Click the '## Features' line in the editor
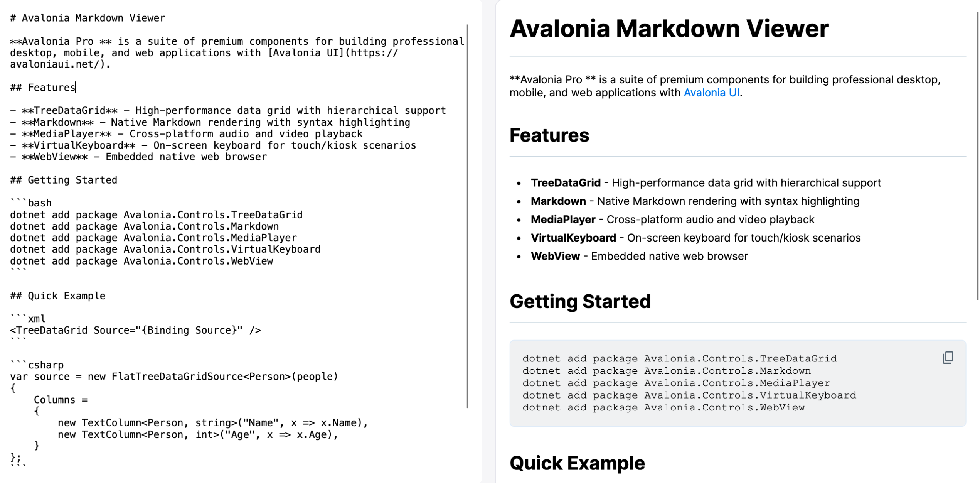Screen dimensions: 980x483 click(x=42, y=88)
